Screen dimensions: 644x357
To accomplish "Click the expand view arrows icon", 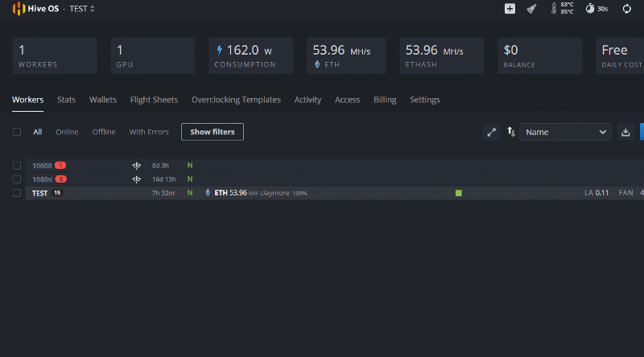I will pos(491,132).
